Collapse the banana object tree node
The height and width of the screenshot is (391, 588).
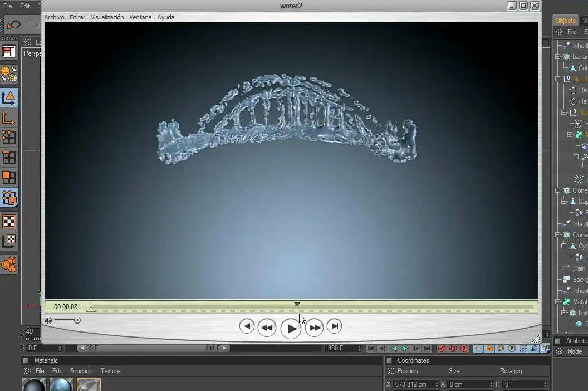coord(558,57)
